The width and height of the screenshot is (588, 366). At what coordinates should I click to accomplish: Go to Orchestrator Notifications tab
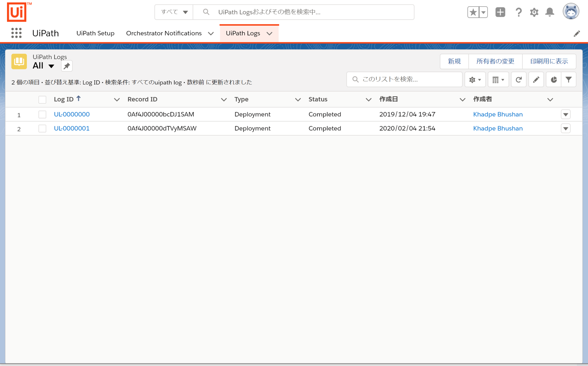click(x=164, y=33)
